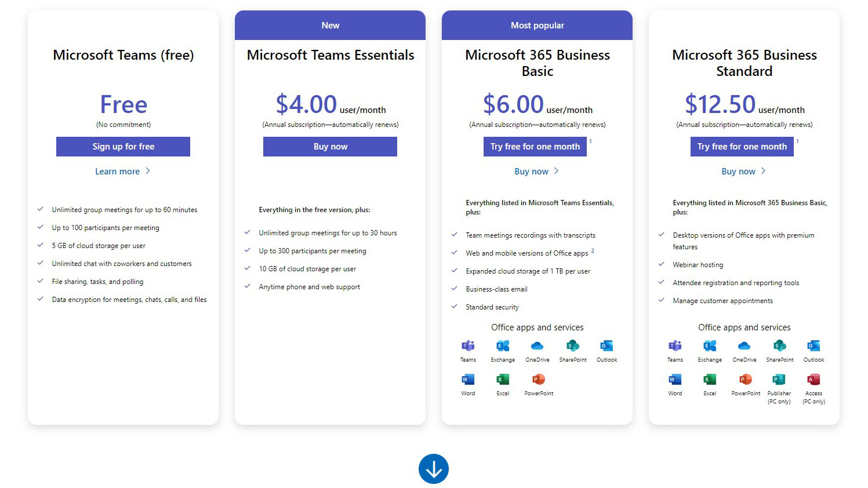Click the Access icon in Business Standard
Screen dimensions: 868x488
813,380
